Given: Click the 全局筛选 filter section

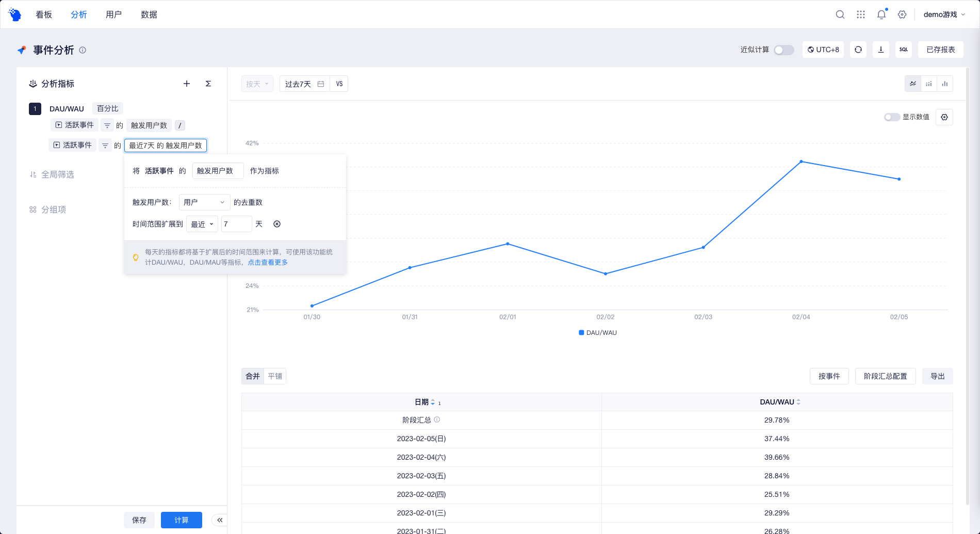Looking at the screenshot, I should 52,174.
